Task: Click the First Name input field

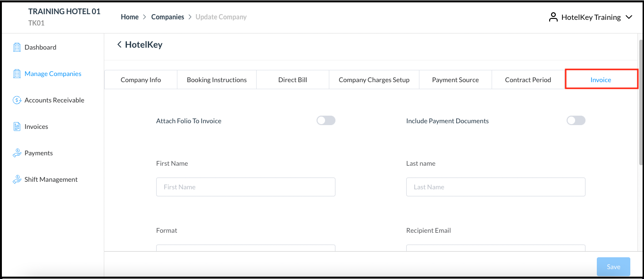Action: click(245, 186)
